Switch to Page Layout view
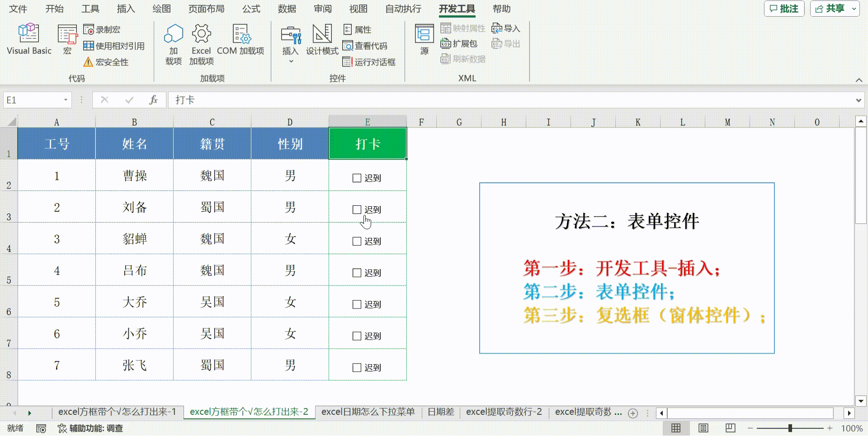 (703, 428)
